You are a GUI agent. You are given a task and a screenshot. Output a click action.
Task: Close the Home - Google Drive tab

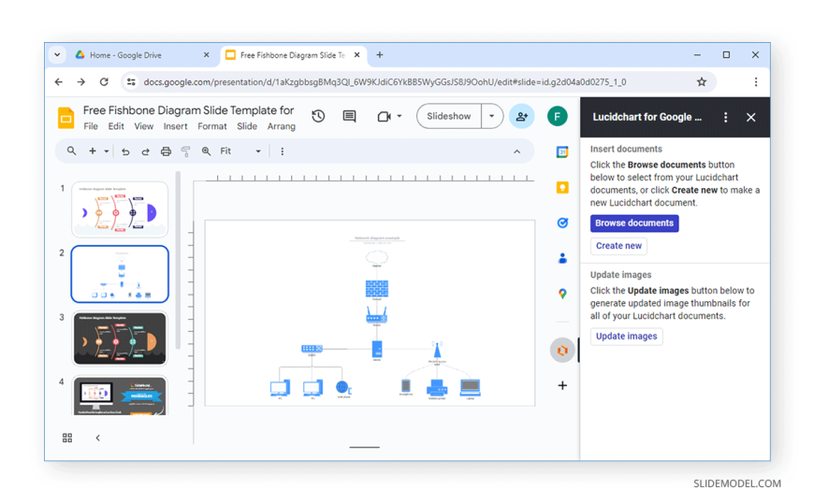(x=206, y=55)
